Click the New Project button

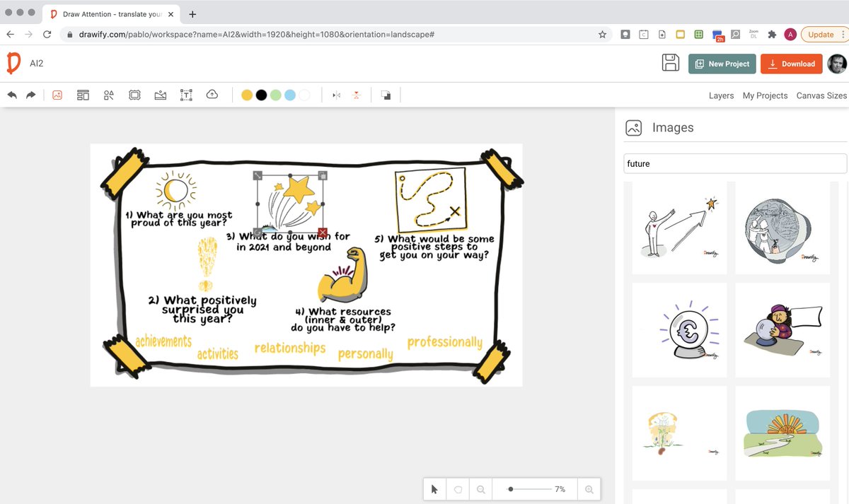pyautogui.click(x=722, y=63)
